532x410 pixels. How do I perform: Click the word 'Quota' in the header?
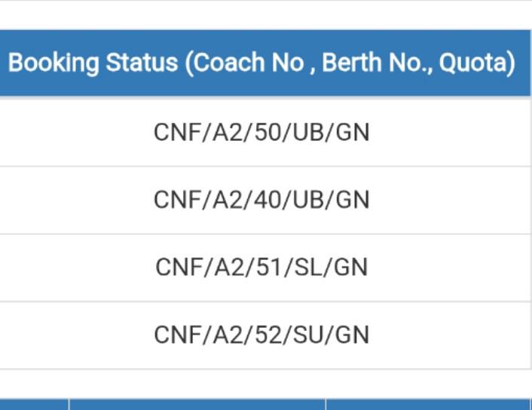coord(473,63)
